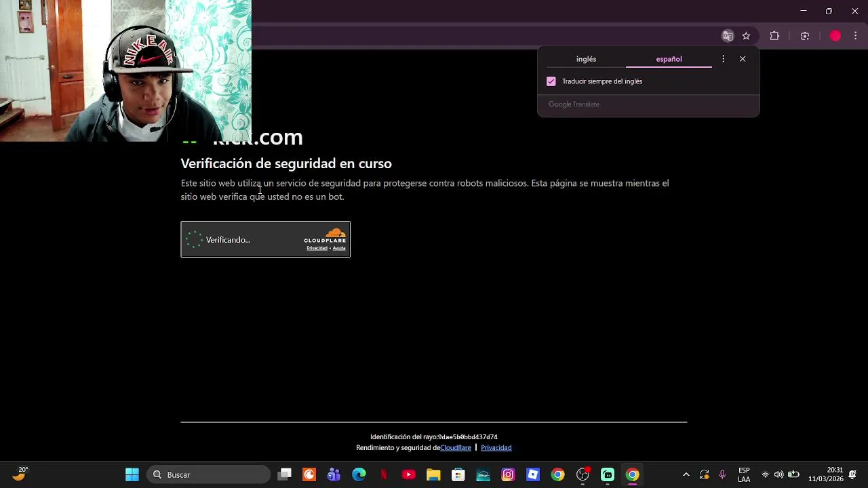Click the sync status tray icon

(704, 474)
